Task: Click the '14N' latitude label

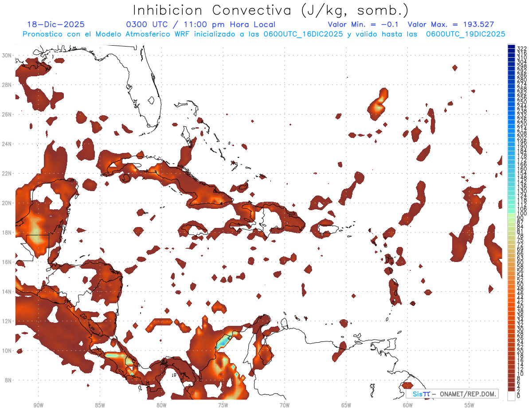Action: click(8, 292)
